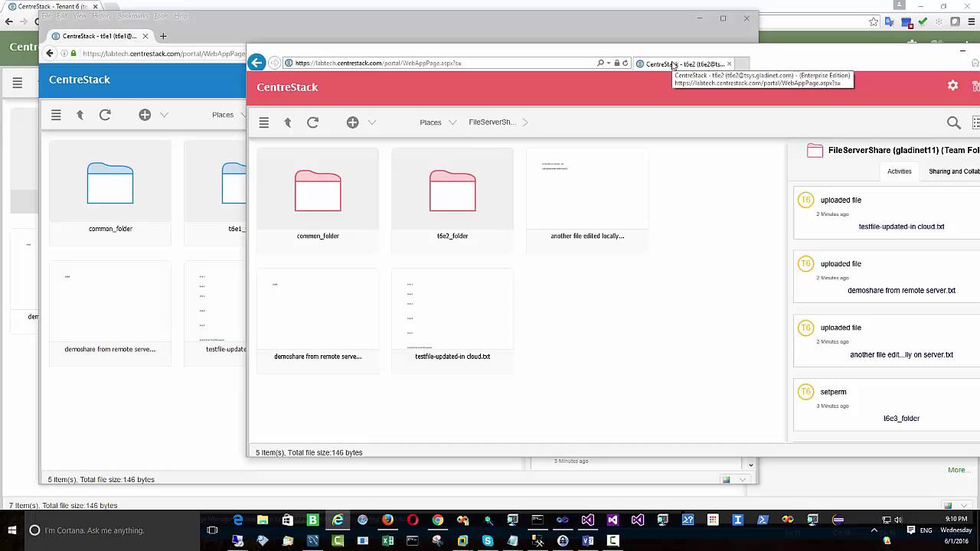Click the add (plus) button in the blue window

pyautogui.click(x=145, y=115)
